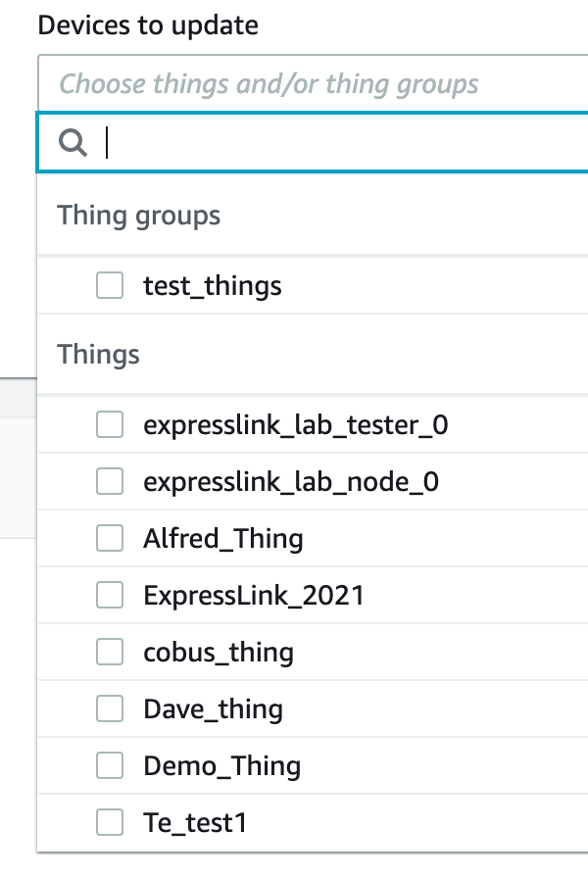Enable the Alfred_Thing checkbox

click(x=110, y=538)
